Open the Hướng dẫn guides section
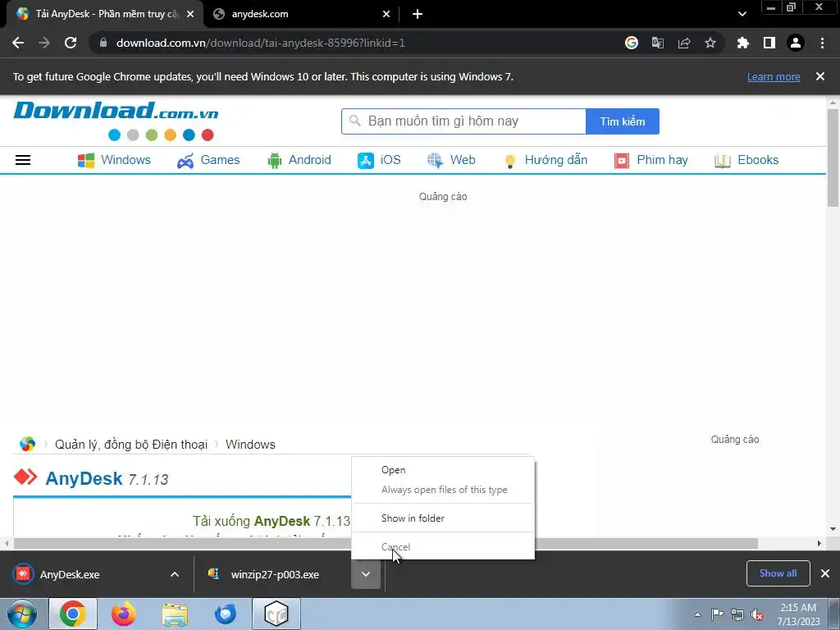 pyautogui.click(x=545, y=160)
